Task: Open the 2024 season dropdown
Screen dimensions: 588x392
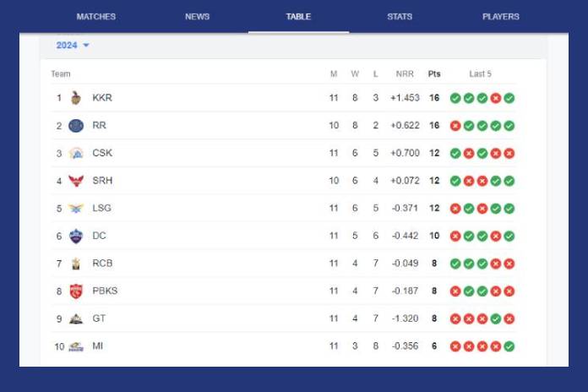Action: (x=73, y=46)
